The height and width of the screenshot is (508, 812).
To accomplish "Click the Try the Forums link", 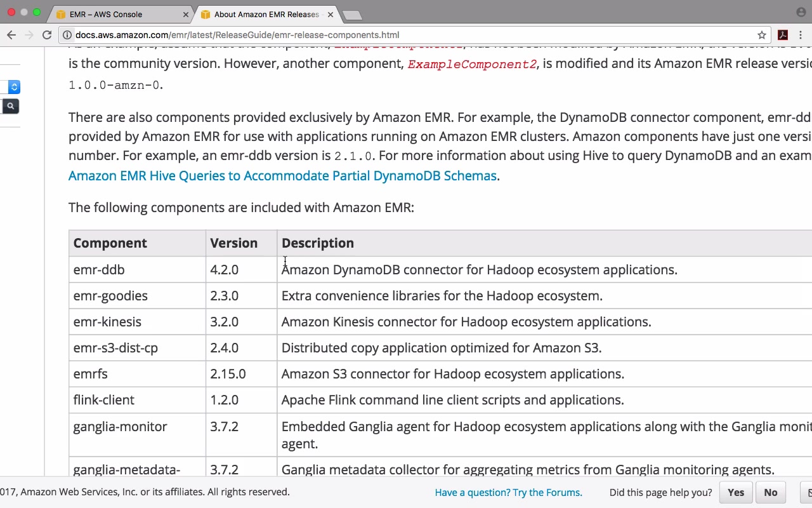I will (508, 492).
